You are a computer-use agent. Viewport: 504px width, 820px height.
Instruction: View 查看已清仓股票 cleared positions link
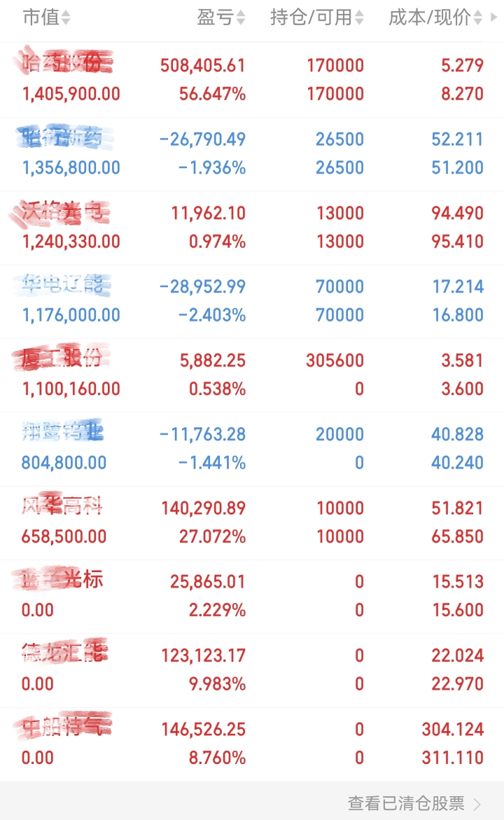(407, 803)
